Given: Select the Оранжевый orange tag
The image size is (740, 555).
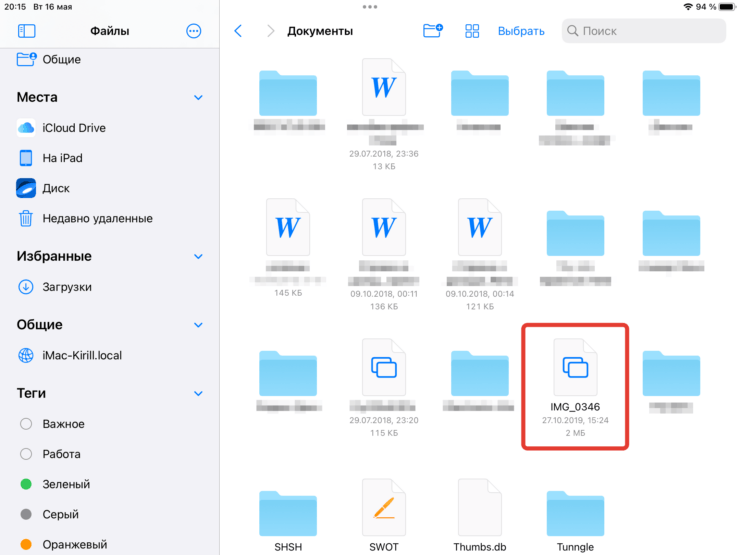Looking at the screenshot, I should (74, 545).
